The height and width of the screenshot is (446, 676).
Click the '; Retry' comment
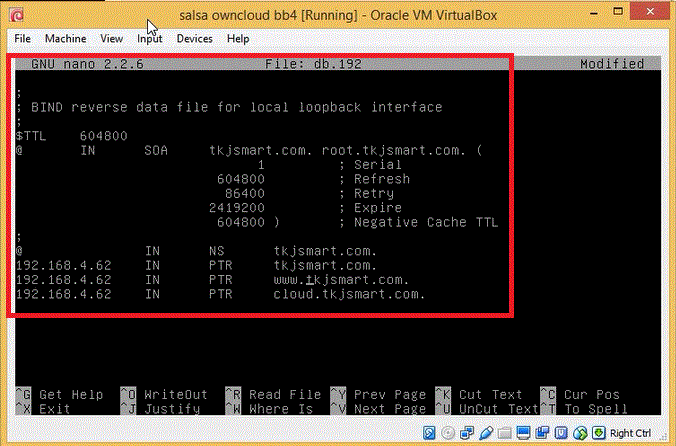(366, 193)
